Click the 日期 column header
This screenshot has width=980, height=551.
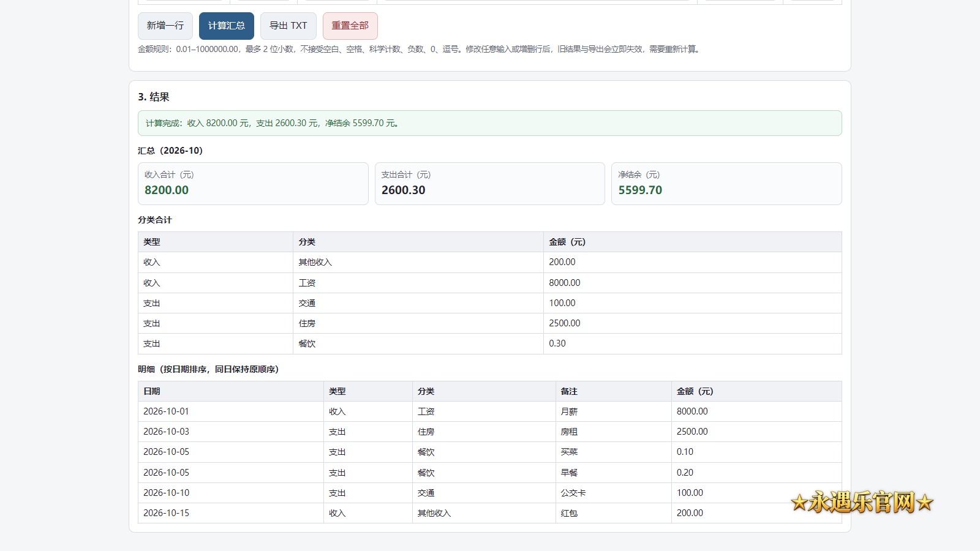coord(231,391)
